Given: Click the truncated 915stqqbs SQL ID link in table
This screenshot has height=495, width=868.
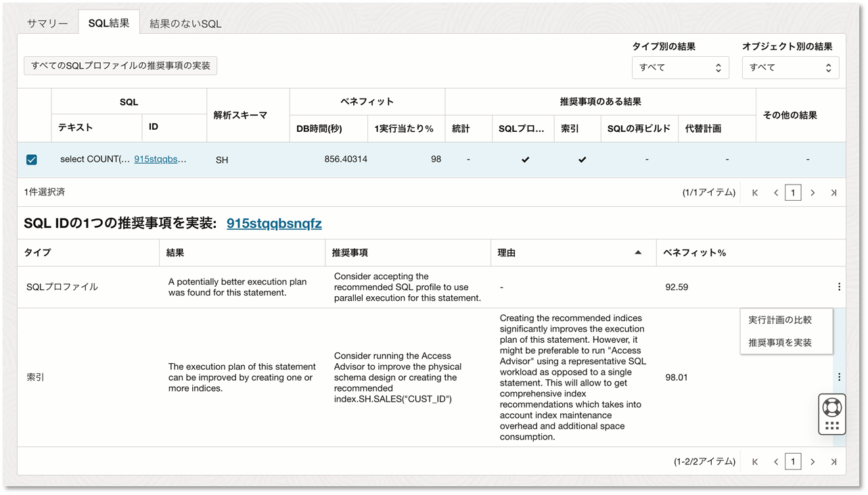Looking at the screenshot, I should point(160,160).
